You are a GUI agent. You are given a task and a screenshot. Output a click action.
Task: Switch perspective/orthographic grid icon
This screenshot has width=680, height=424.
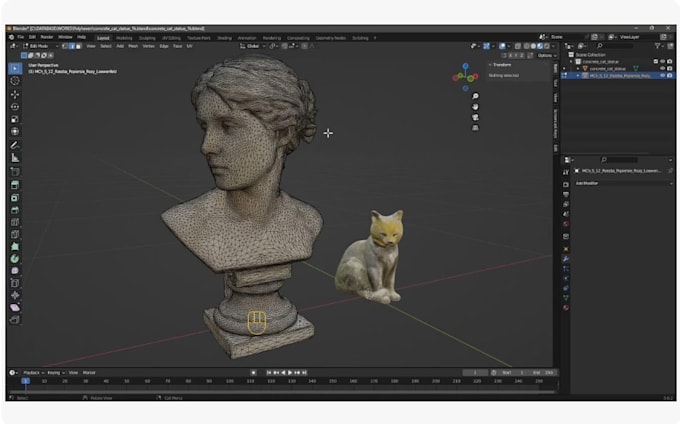pyautogui.click(x=475, y=128)
